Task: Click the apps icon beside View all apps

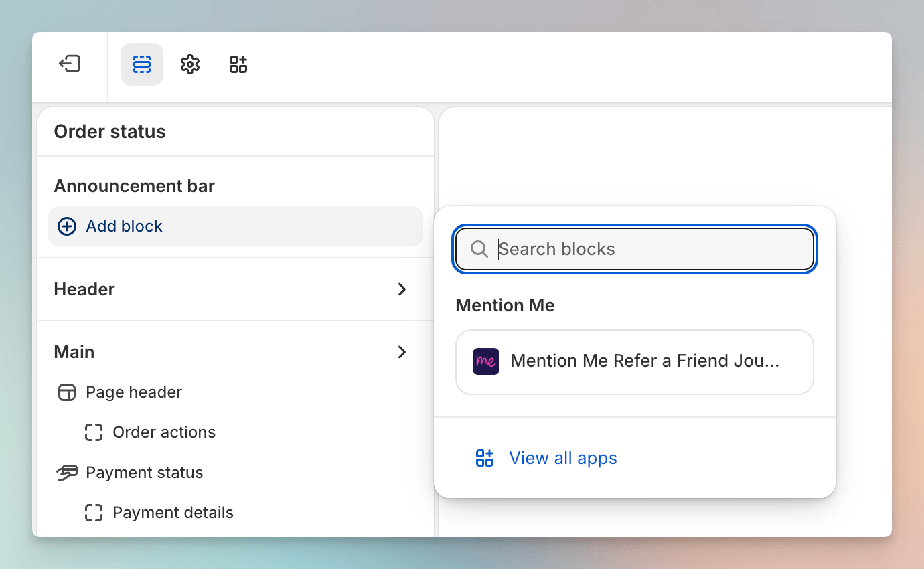Action: (485, 458)
